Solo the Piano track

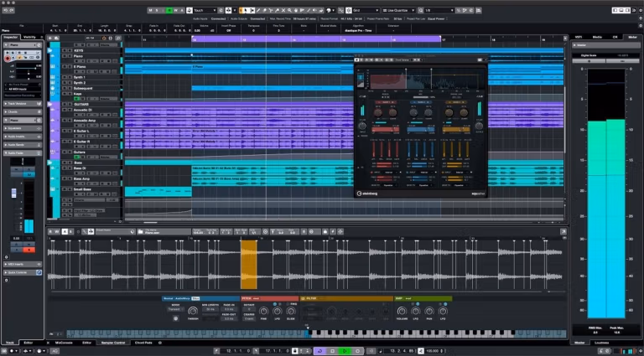[70, 56]
